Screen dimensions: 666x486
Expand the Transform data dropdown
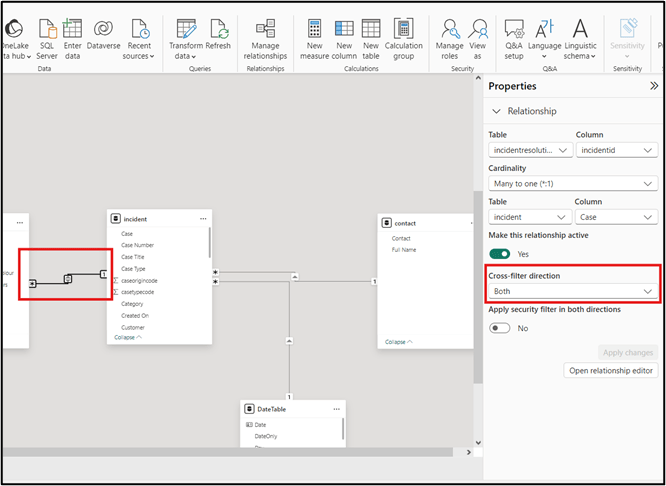[185, 57]
